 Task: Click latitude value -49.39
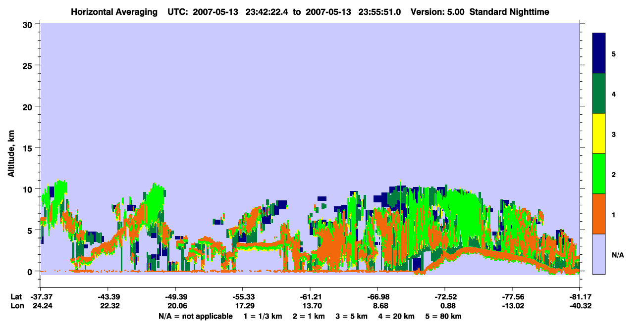tap(175, 297)
